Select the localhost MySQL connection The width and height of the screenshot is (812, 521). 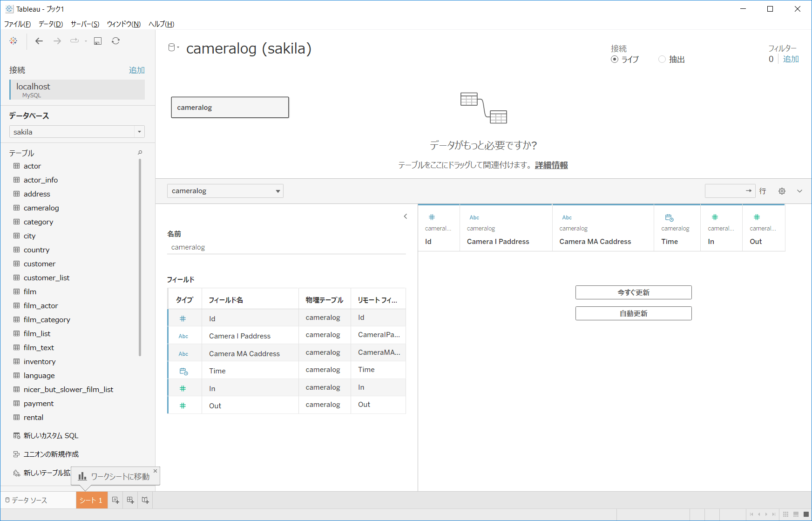click(77, 89)
